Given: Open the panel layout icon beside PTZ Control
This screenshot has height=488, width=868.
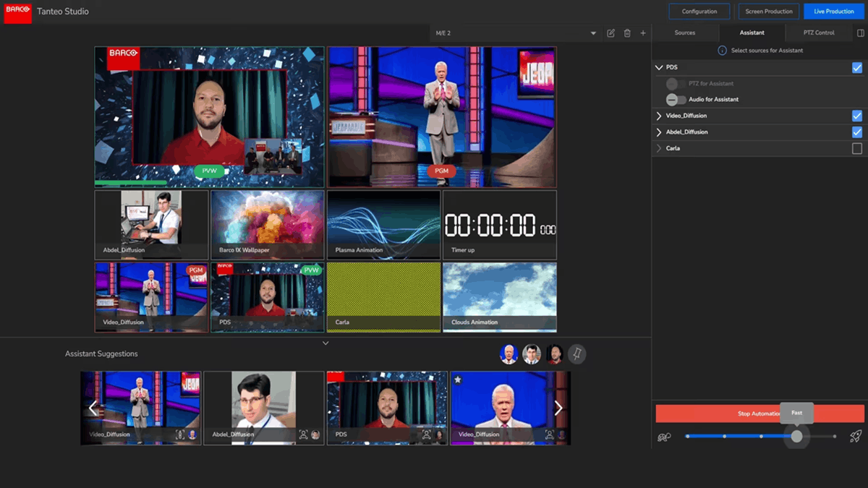Looking at the screenshot, I should click(x=860, y=33).
